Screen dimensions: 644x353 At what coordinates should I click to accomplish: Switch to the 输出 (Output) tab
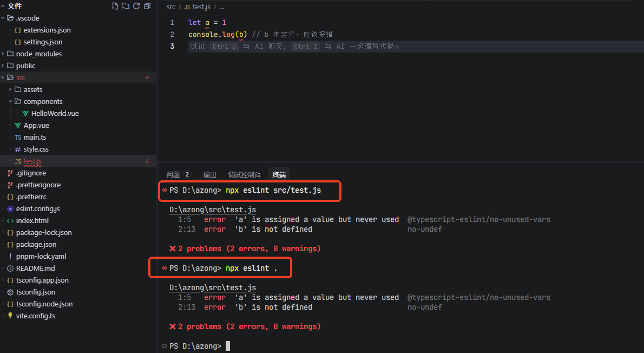click(209, 174)
